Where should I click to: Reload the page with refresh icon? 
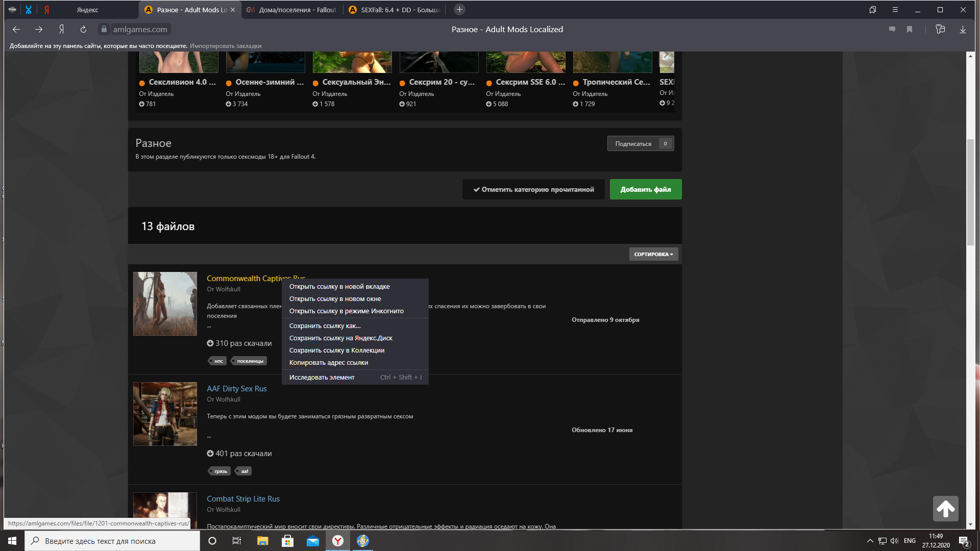[83, 30]
